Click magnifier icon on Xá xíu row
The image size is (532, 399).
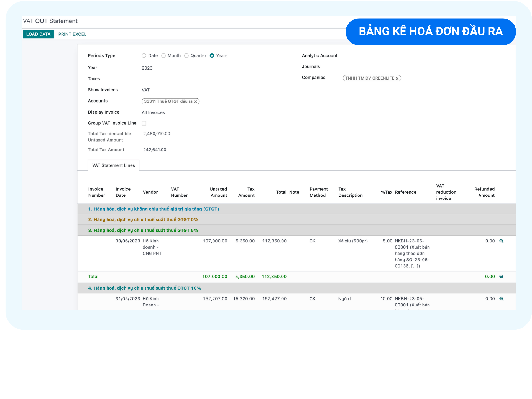[x=501, y=241]
